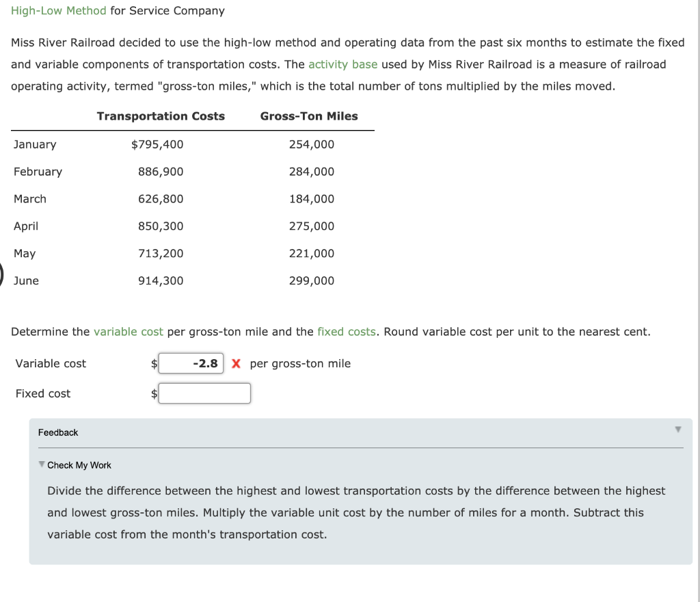Click the red X incorrect answer indicator
700x602 pixels.
pyautogui.click(x=236, y=363)
